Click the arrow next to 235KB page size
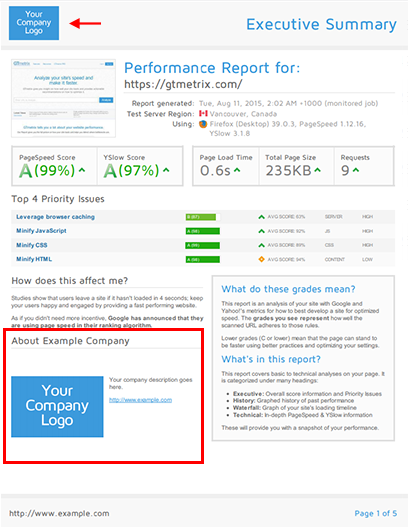 tap(317, 170)
